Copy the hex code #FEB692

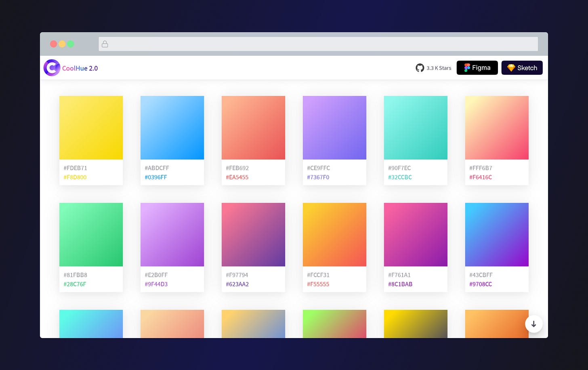(237, 168)
